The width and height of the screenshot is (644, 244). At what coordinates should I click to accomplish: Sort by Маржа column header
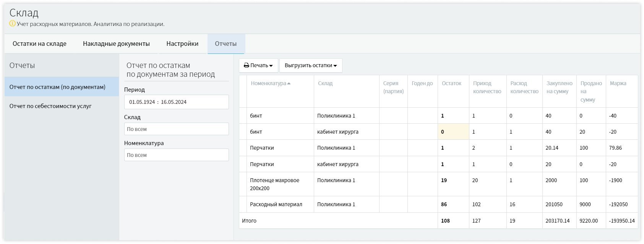tap(618, 84)
